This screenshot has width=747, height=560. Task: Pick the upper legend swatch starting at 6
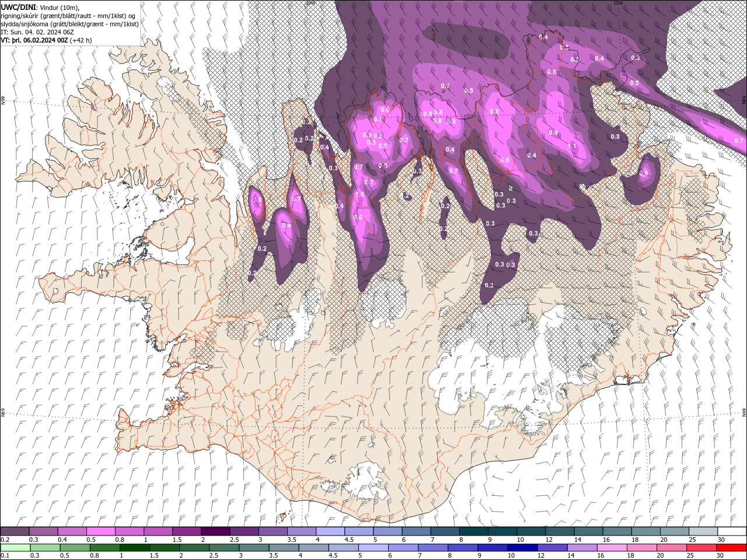tap(416, 531)
